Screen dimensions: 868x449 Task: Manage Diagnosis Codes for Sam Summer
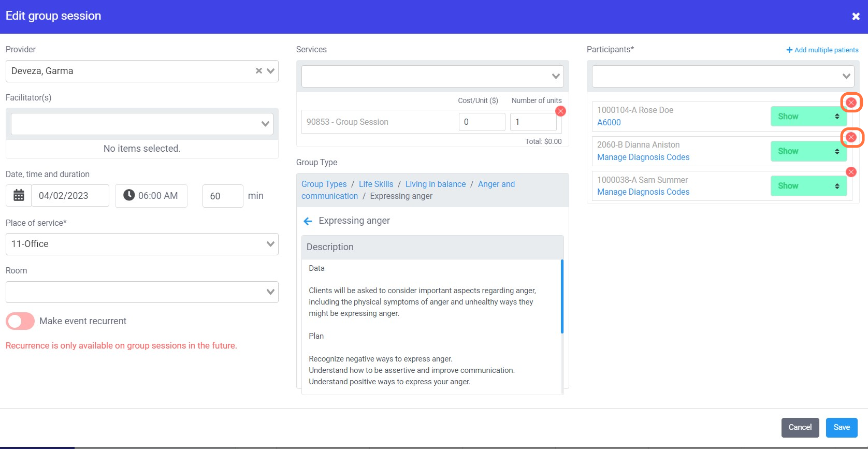coord(643,192)
